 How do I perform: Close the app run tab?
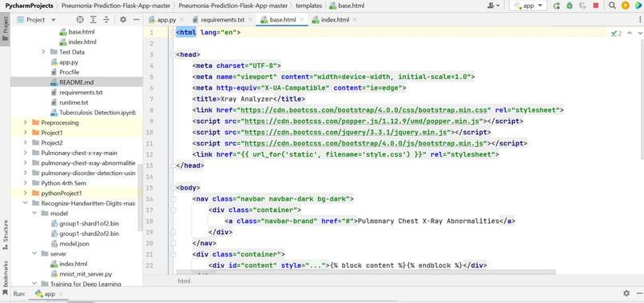point(61,294)
